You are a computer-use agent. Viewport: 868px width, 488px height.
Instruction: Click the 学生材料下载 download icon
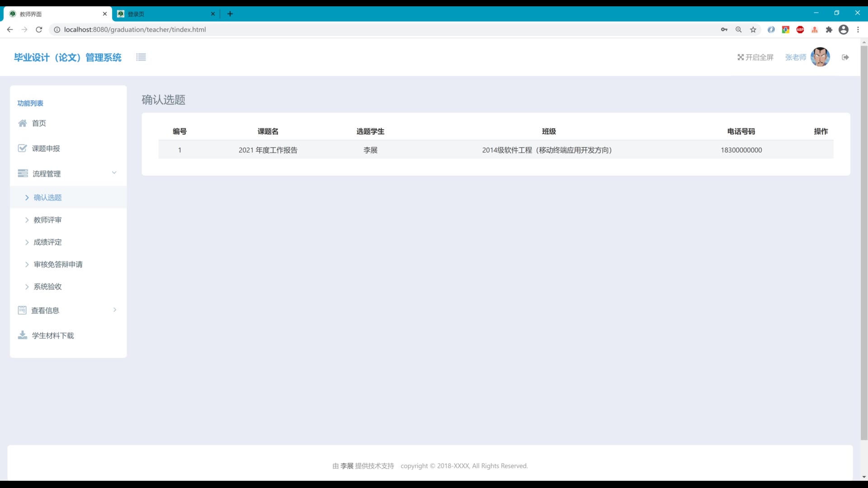point(22,335)
